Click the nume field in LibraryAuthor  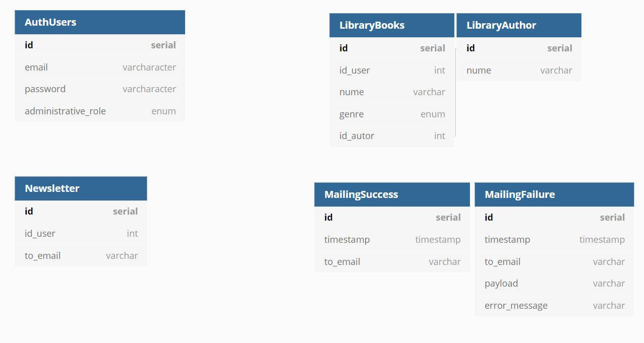(x=519, y=70)
